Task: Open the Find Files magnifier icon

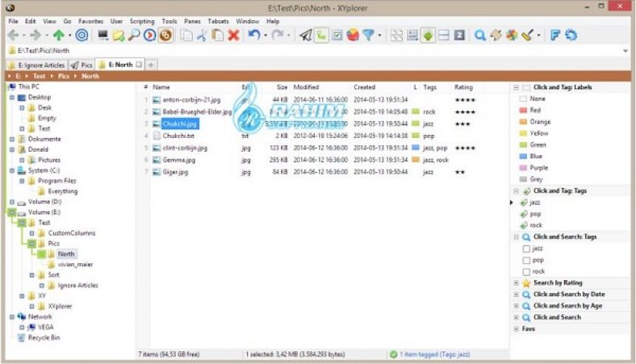Action: (x=134, y=36)
